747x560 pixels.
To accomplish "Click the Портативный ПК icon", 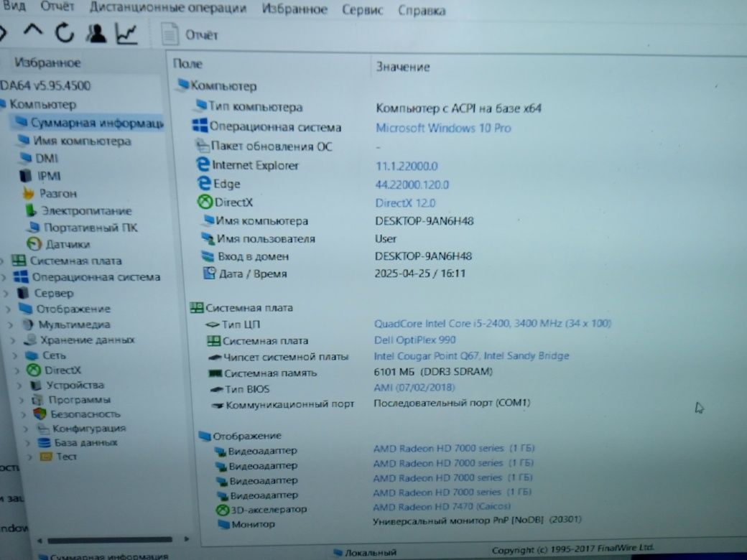I will tap(33, 227).
